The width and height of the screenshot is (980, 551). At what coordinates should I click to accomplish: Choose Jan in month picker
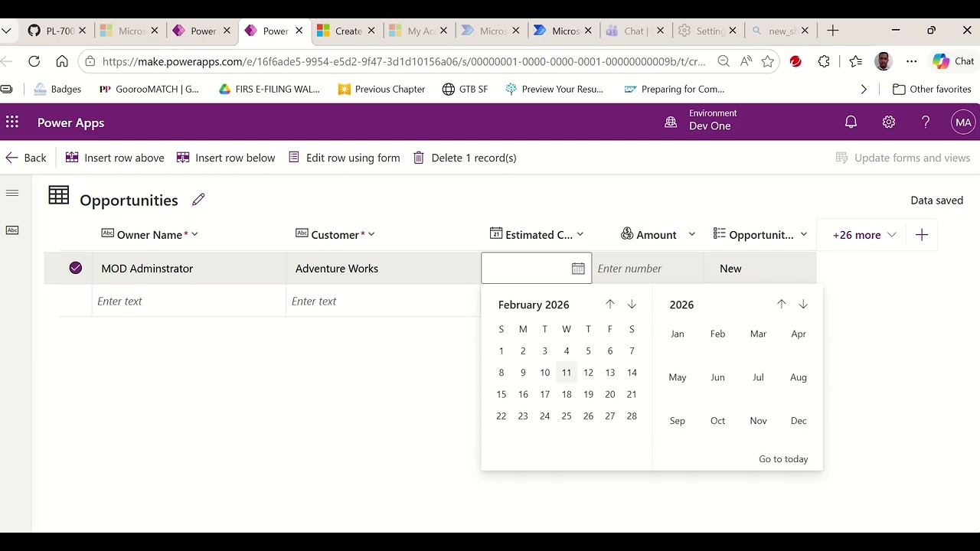(x=678, y=334)
